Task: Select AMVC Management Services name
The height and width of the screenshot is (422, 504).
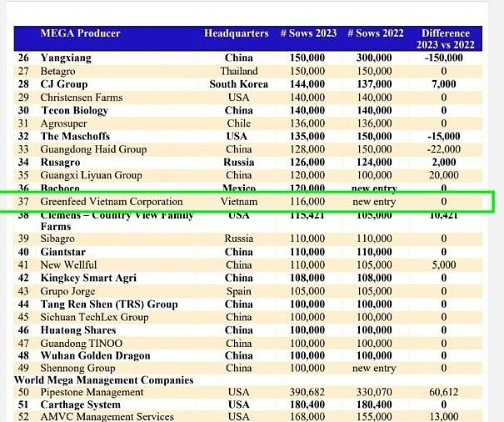Action: click(x=107, y=417)
